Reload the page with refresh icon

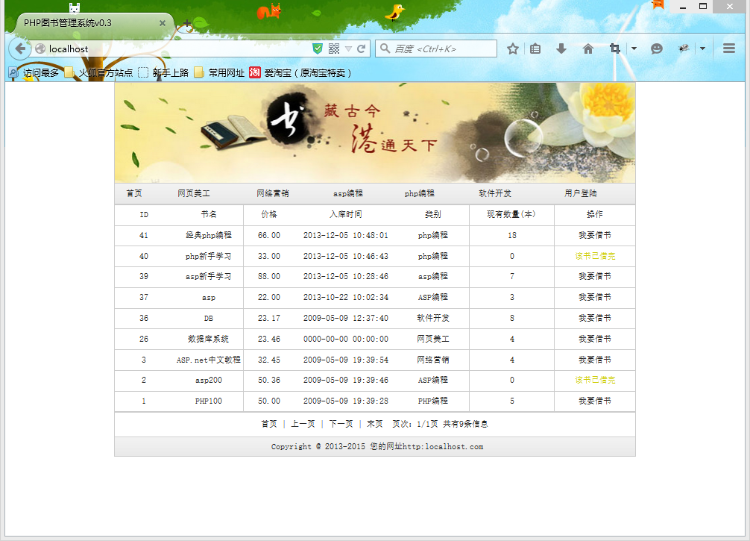tap(361, 48)
